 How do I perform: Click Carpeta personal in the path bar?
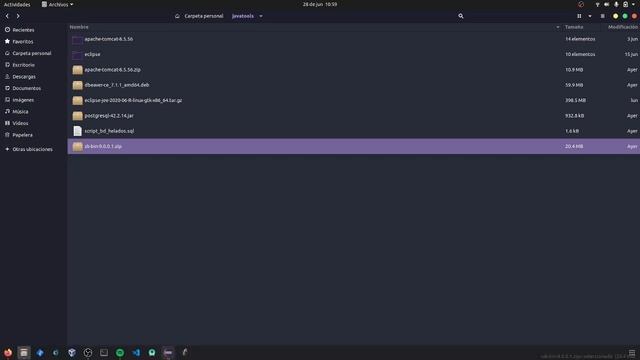[203, 16]
